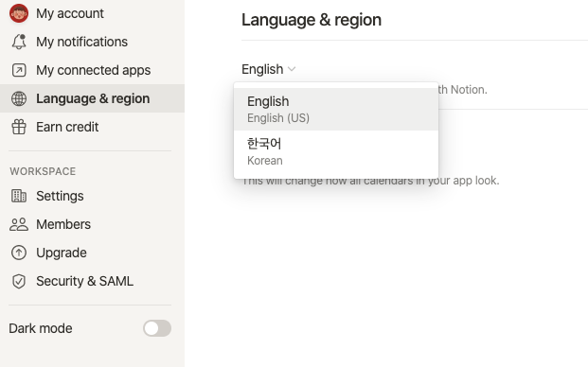588x367 pixels.
Task: Click the My account avatar icon
Action: [19, 13]
